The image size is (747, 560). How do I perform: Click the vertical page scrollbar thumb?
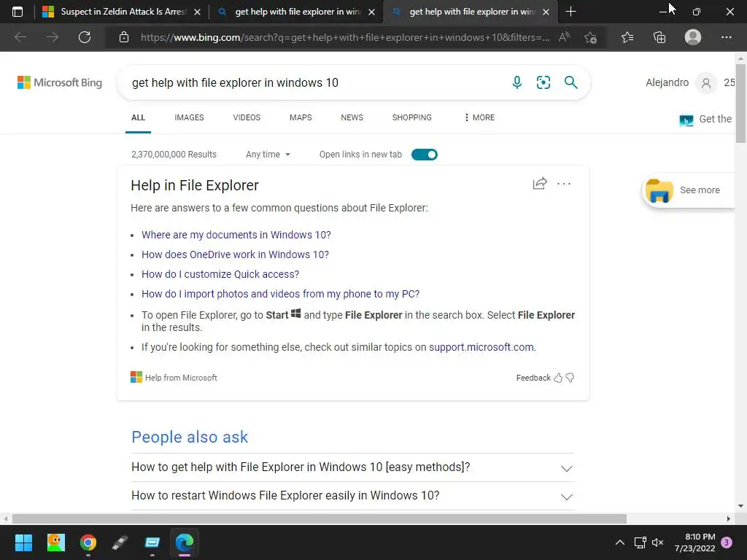pos(740,102)
